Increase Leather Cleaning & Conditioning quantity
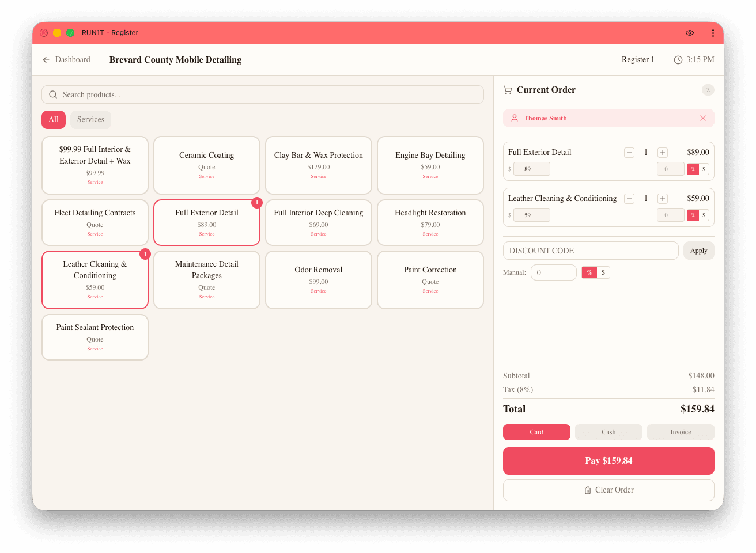 [663, 199]
